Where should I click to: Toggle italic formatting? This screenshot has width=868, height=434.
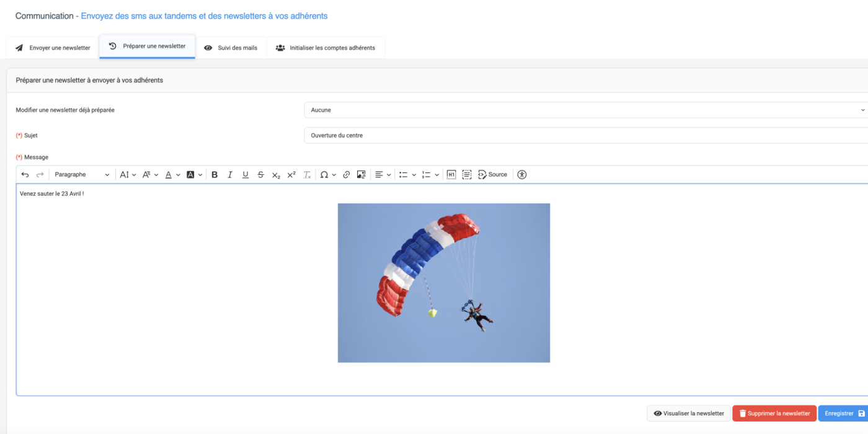[230, 175]
